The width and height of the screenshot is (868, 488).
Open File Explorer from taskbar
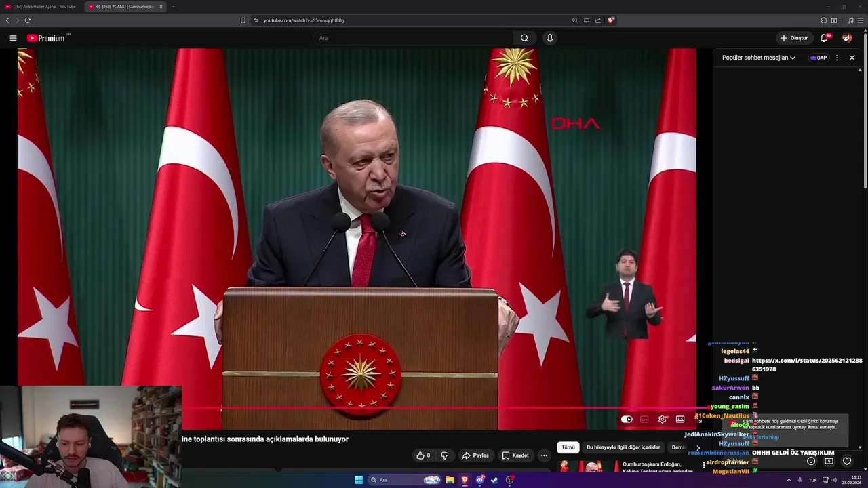[450, 480]
